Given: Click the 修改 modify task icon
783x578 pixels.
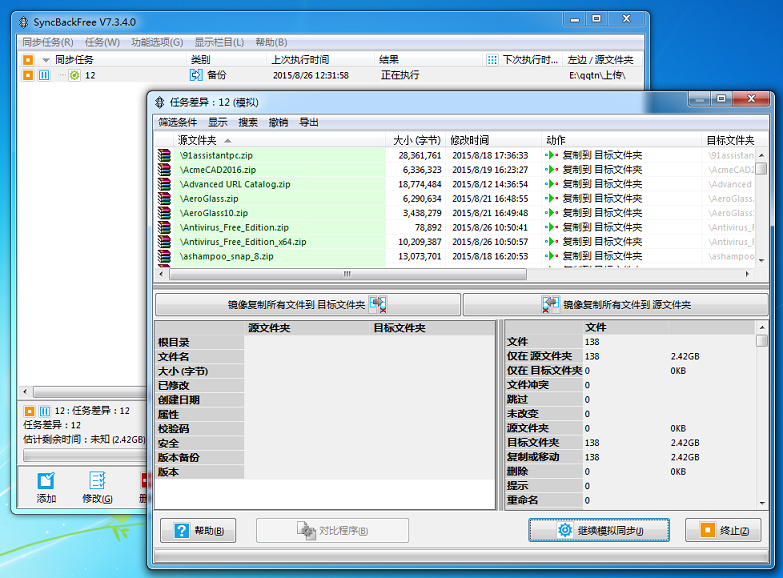Looking at the screenshot, I should pos(97,481).
